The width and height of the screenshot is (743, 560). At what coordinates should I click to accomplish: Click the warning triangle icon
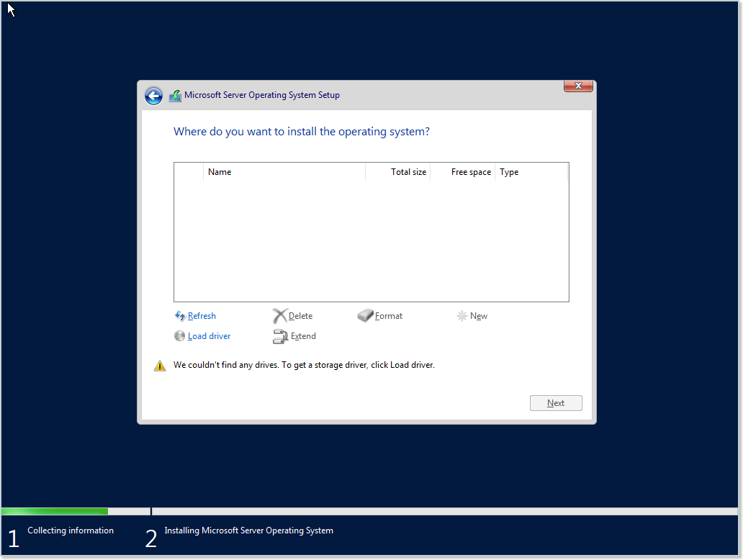(x=159, y=365)
